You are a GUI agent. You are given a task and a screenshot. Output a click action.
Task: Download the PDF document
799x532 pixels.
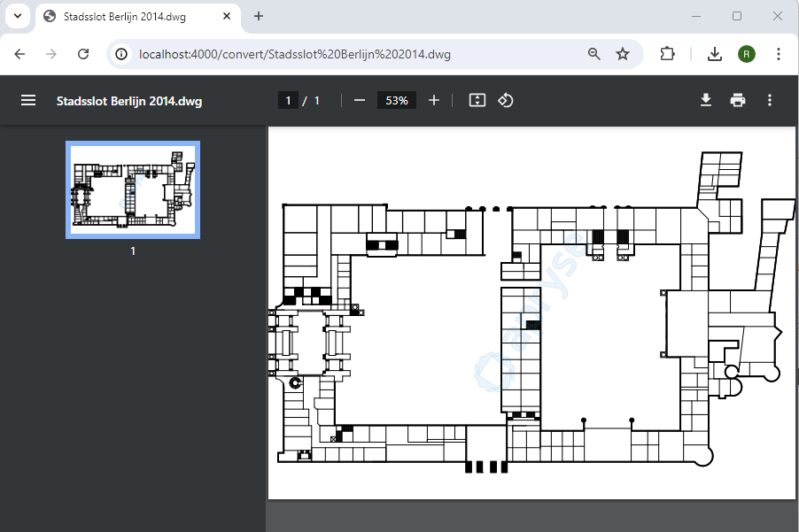706,100
